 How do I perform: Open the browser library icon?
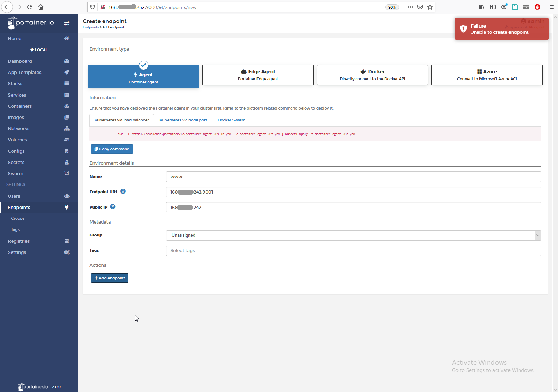[482, 7]
